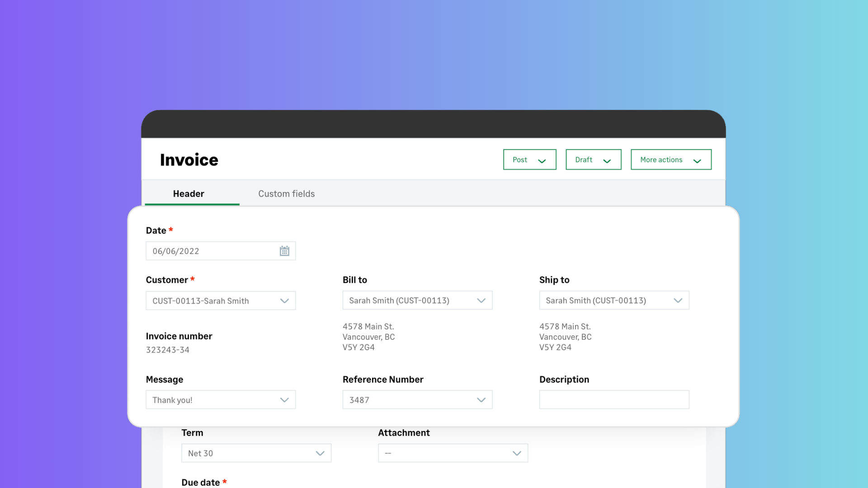Open the Attachment dropdown

tap(453, 453)
